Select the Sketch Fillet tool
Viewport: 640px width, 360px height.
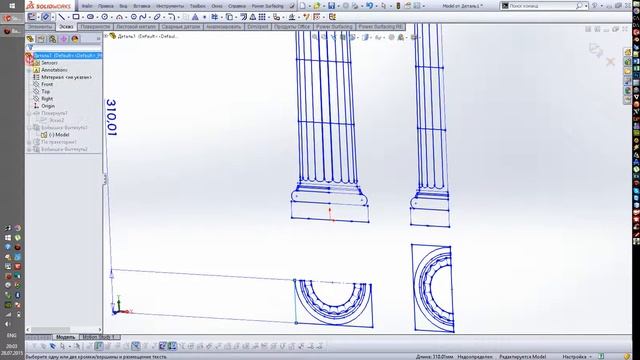pos(171,17)
